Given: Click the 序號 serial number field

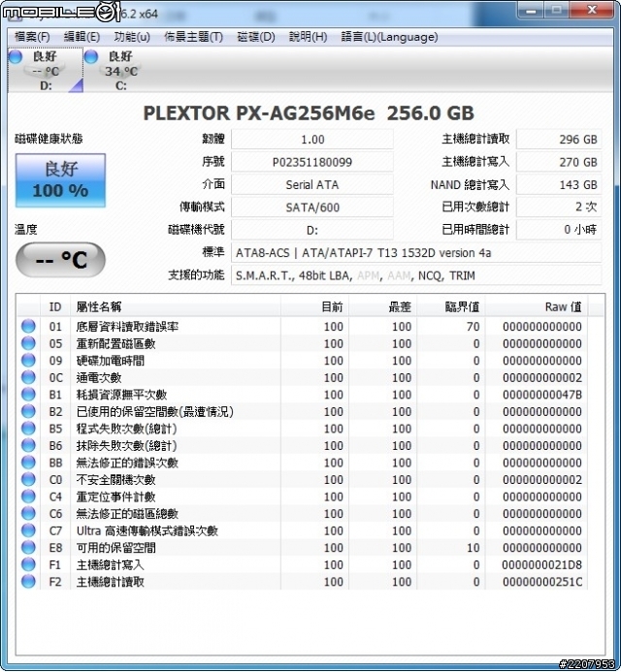Looking at the screenshot, I should pyautogui.click(x=312, y=162).
